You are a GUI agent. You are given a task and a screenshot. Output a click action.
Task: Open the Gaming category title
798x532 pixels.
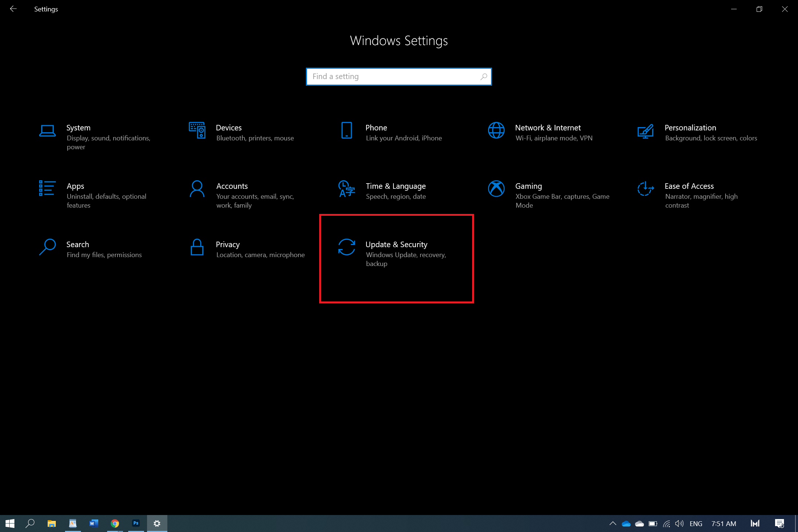click(x=529, y=186)
